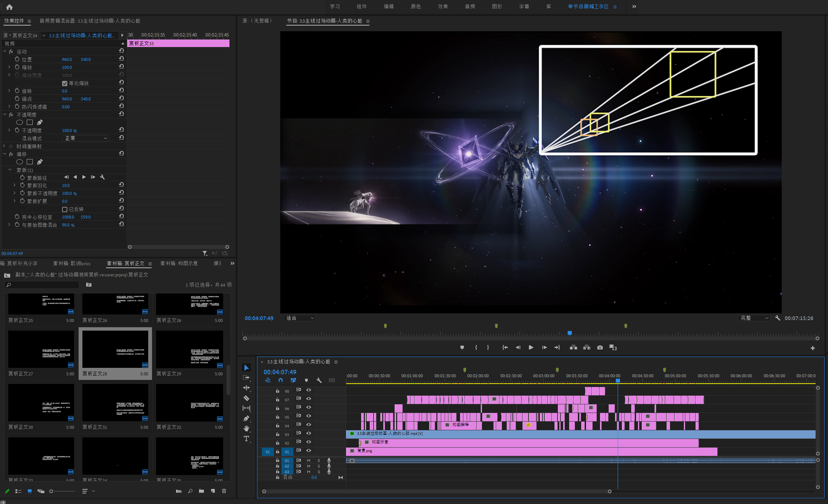Click the Mark In button
Viewport: 828px width, 504px height.
click(x=476, y=348)
